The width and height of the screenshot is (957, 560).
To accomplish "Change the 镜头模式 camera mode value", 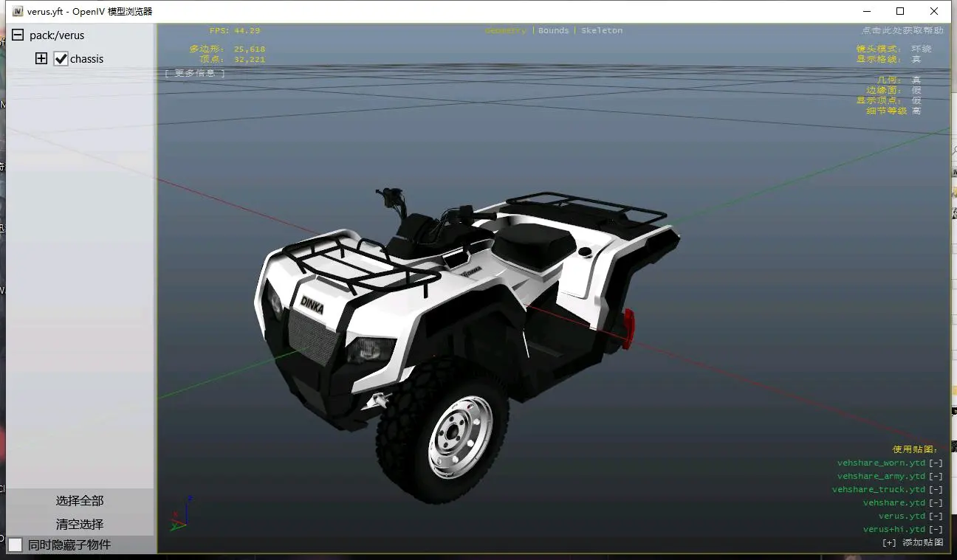I will (x=922, y=49).
